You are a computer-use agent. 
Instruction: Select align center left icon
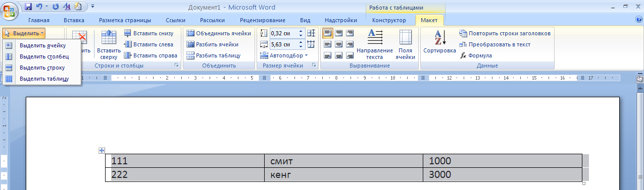tap(327, 44)
